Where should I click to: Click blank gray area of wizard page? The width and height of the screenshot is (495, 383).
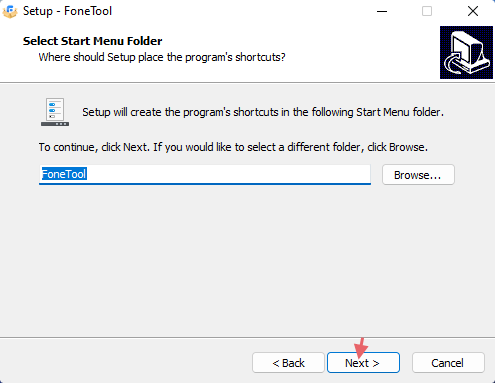[247, 260]
